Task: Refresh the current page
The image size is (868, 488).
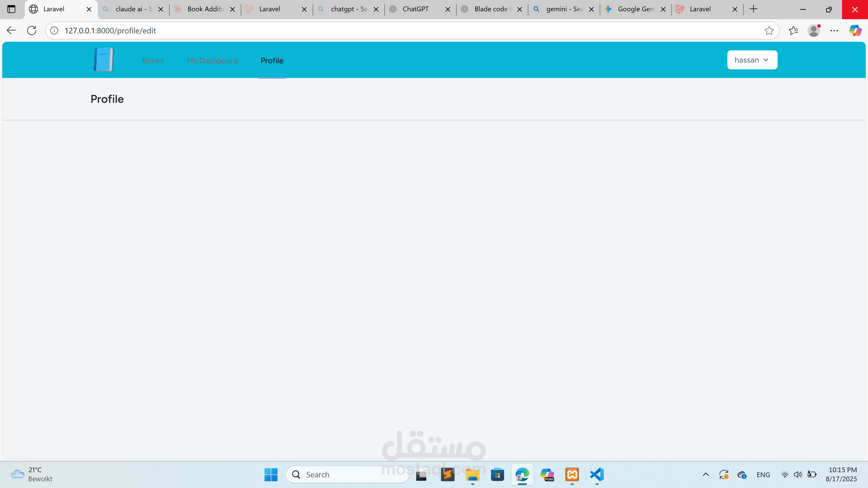Action: [x=32, y=31]
